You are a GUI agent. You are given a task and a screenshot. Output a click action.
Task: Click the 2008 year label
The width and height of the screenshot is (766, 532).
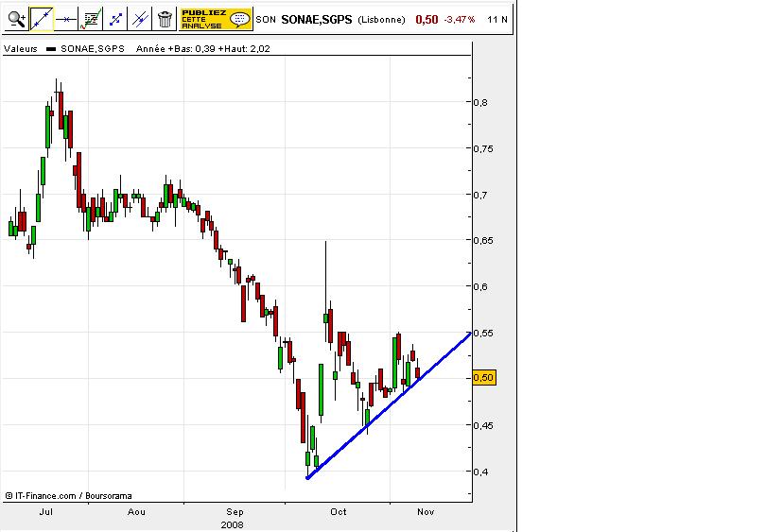point(232,525)
